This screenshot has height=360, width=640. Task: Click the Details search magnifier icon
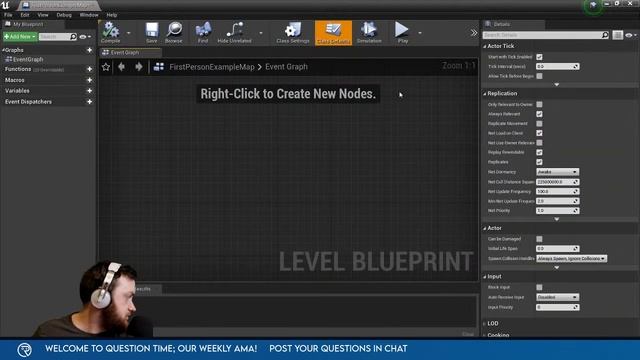pyautogui.click(x=605, y=35)
